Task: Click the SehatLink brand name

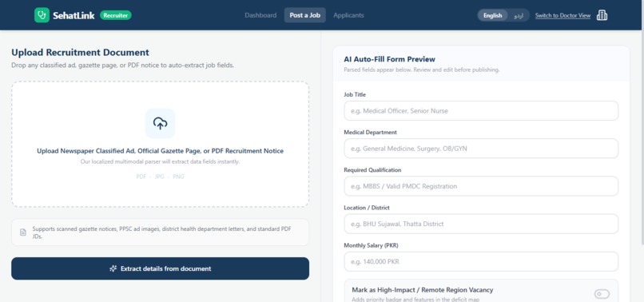Action: click(x=74, y=16)
